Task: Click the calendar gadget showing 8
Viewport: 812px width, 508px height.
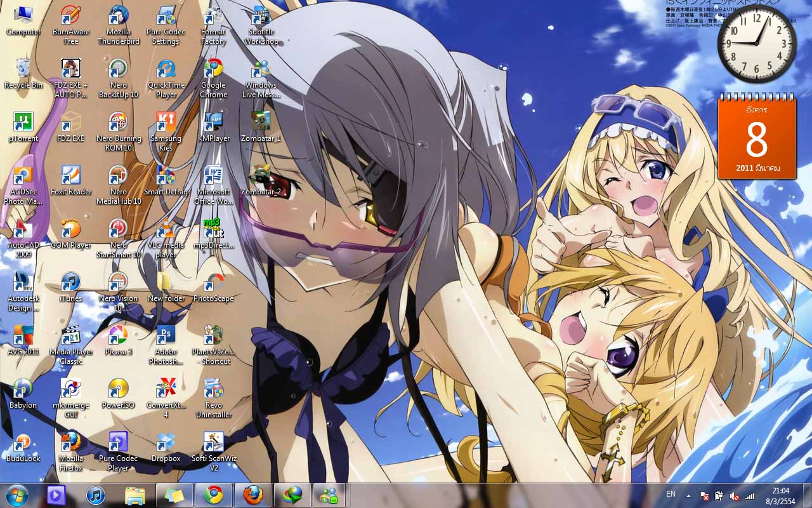Action: (757, 137)
